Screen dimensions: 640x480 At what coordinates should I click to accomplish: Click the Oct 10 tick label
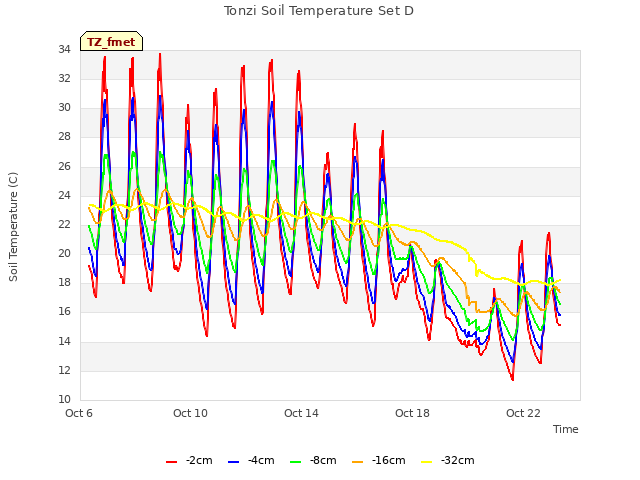pos(190,413)
